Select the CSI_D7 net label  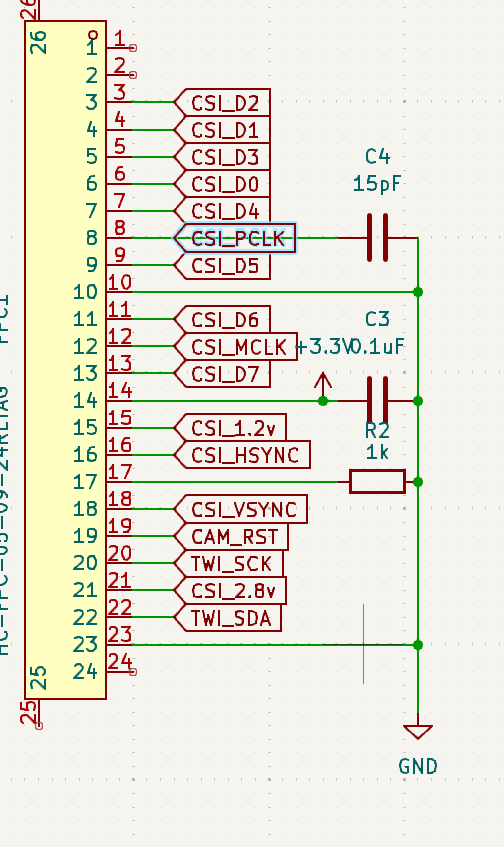223,373
